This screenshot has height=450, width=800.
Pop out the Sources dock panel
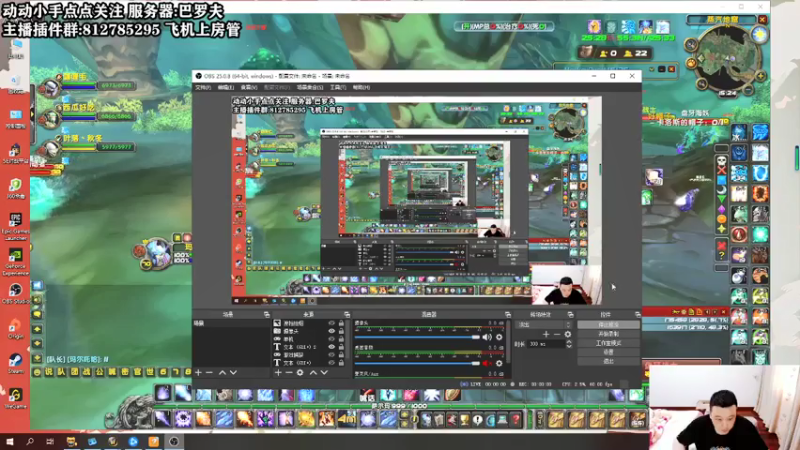pos(347,315)
